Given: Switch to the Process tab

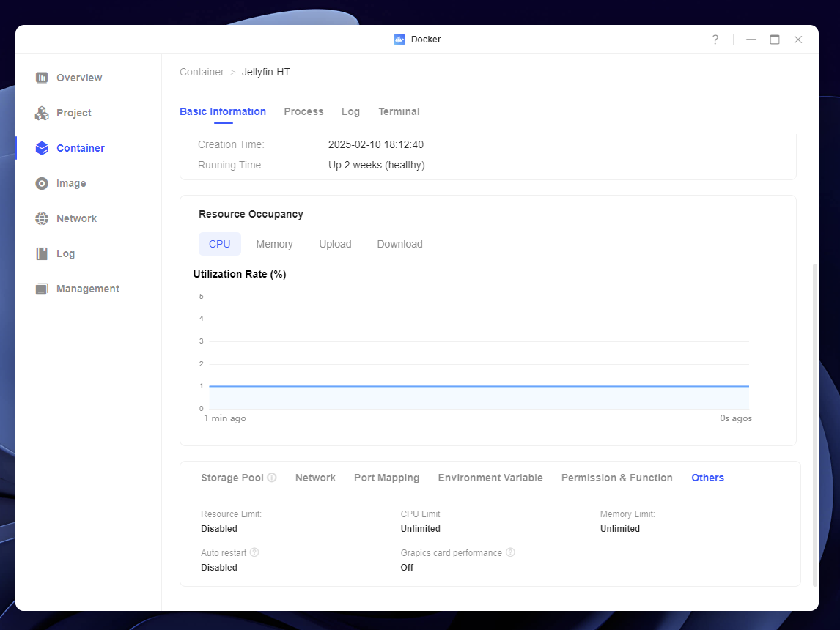Looking at the screenshot, I should 303,111.
